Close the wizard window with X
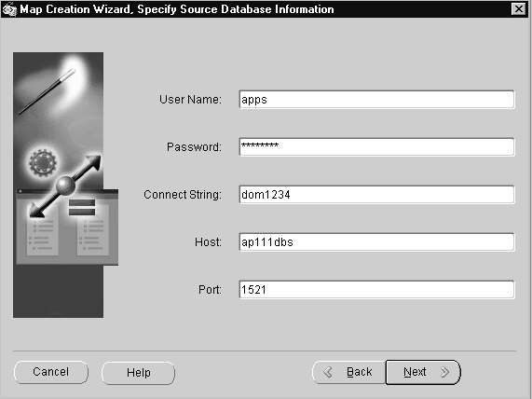 pyautogui.click(x=518, y=8)
